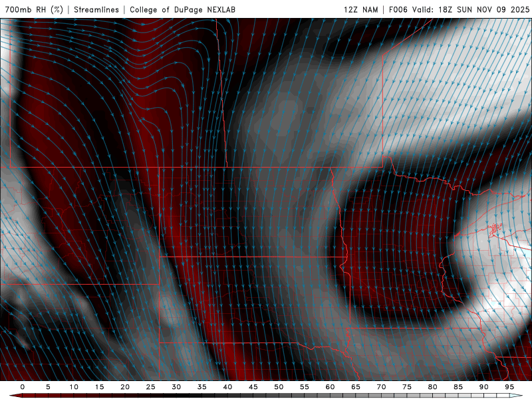Select the legend value "75"
The image size is (532, 399).
pyautogui.click(x=406, y=387)
